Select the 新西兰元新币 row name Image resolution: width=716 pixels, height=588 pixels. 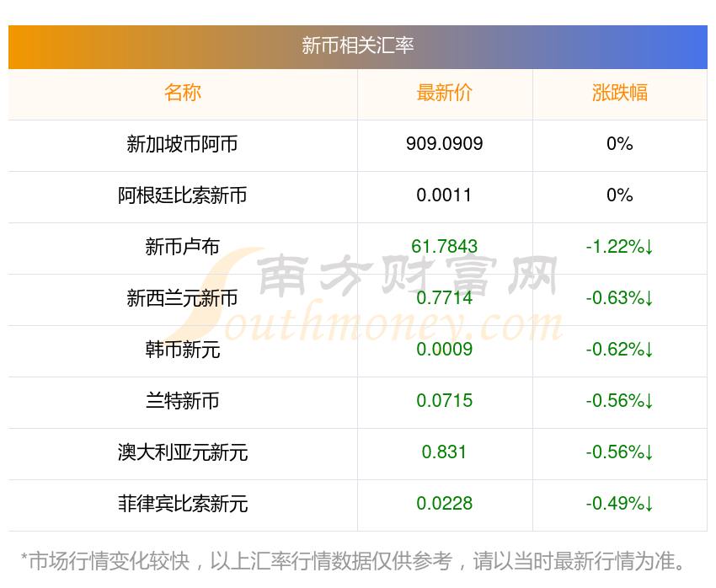coord(182,298)
